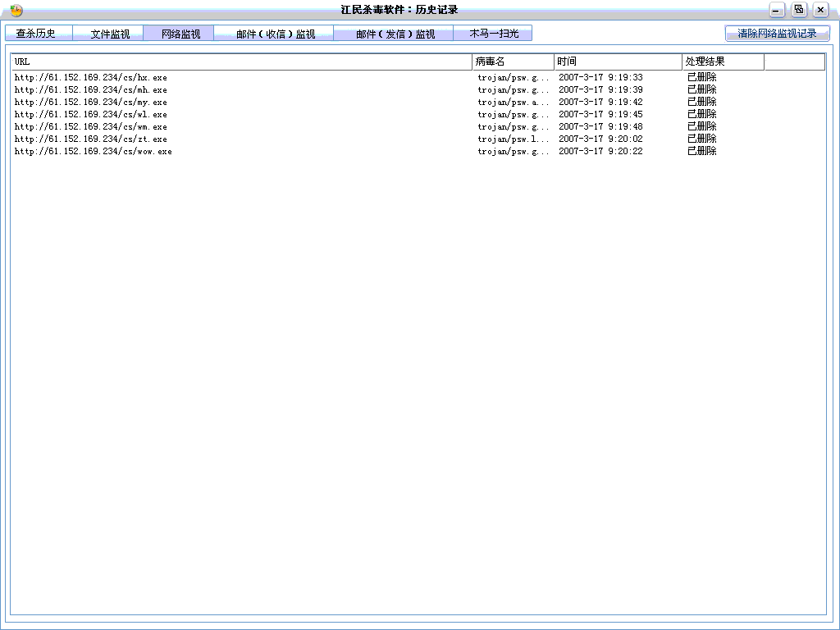This screenshot has width=840, height=630.
Task: Close the history record window
Action: (x=820, y=10)
